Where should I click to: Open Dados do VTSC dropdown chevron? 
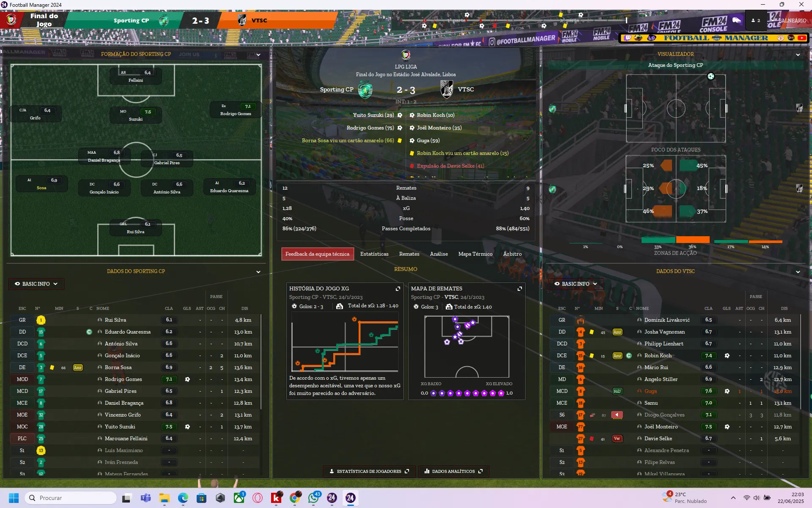coord(798,272)
